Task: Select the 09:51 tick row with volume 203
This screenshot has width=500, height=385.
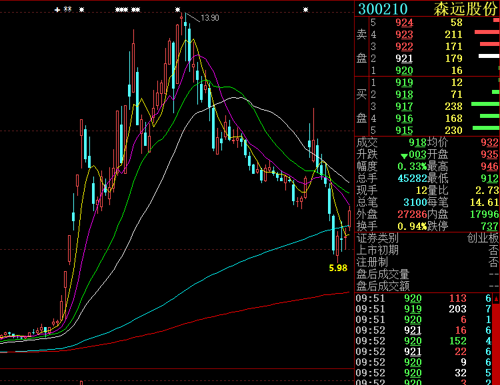Action: click(x=423, y=309)
